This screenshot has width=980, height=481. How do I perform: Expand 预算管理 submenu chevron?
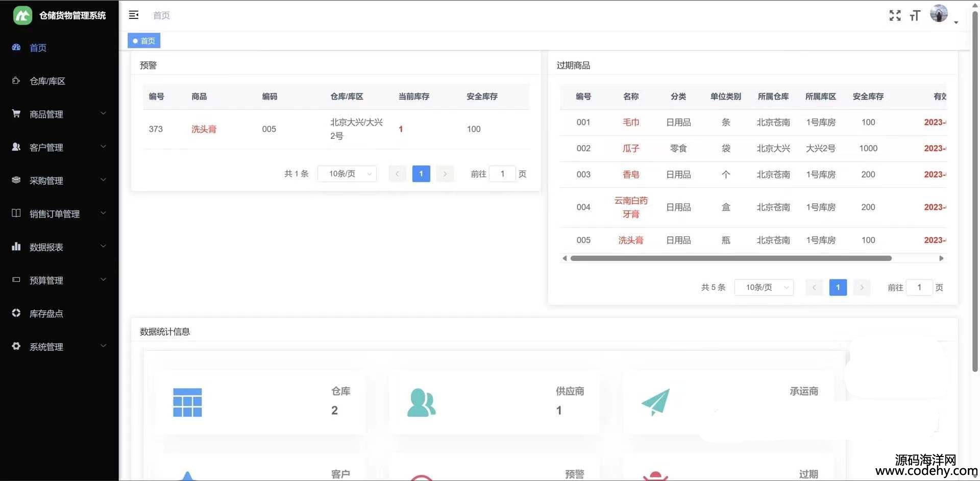[x=103, y=279]
